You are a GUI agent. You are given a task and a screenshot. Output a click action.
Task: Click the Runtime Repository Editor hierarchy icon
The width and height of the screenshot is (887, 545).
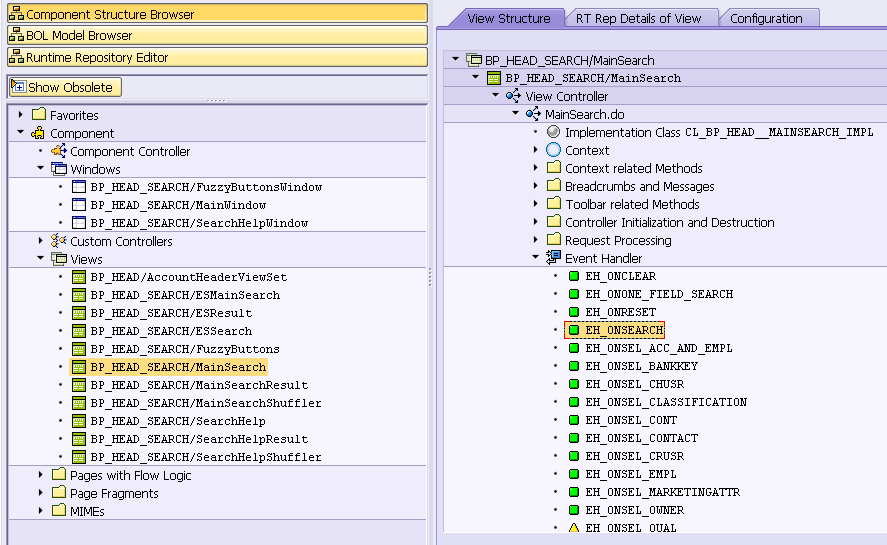[x=16, y=57]
